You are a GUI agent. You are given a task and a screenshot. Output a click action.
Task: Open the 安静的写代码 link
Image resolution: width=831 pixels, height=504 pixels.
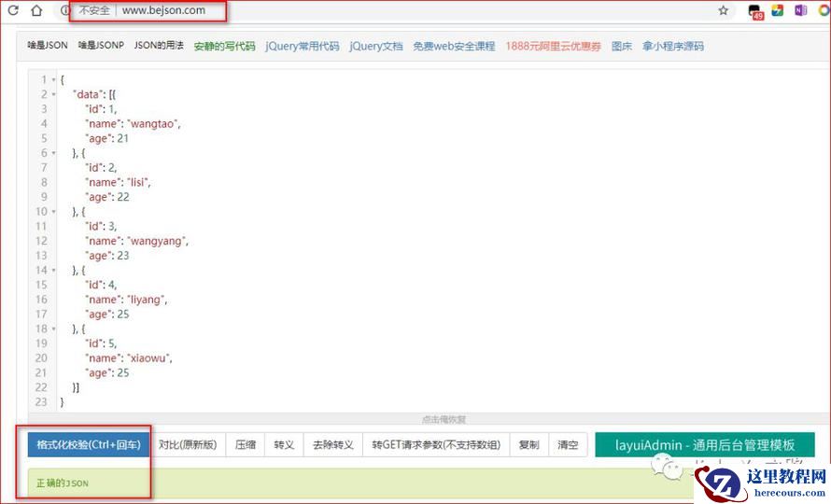coord(224,46)
